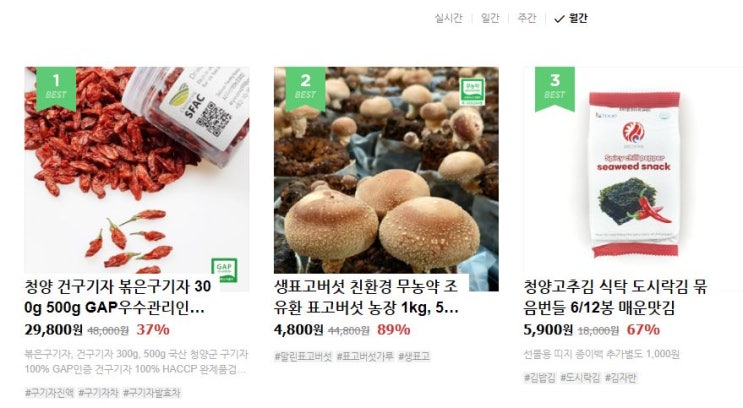Select the 주간 ranking filter
The image size is (743, 408).
pos(526,18)
